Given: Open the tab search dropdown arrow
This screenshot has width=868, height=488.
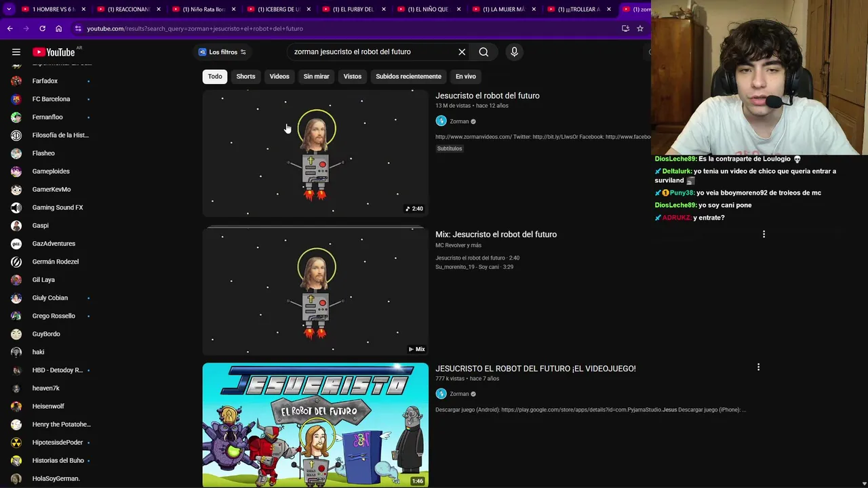Looking at the screenshot, I should (9, 9).
